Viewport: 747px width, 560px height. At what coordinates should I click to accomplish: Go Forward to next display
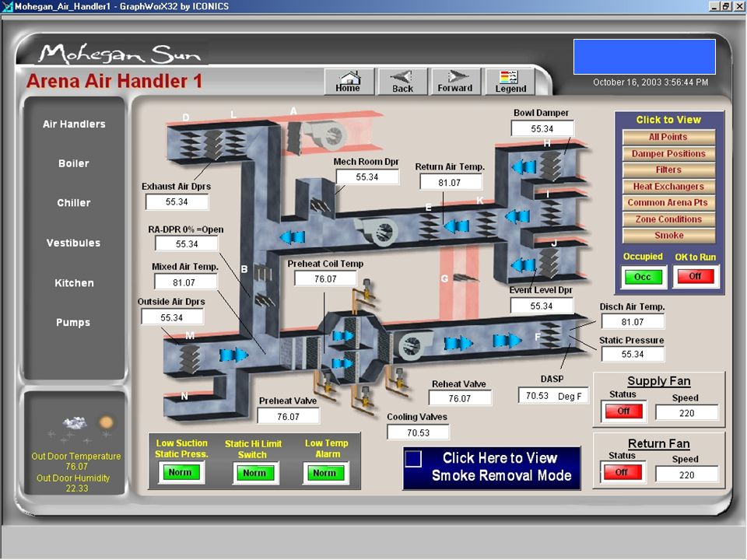point(455,82)
